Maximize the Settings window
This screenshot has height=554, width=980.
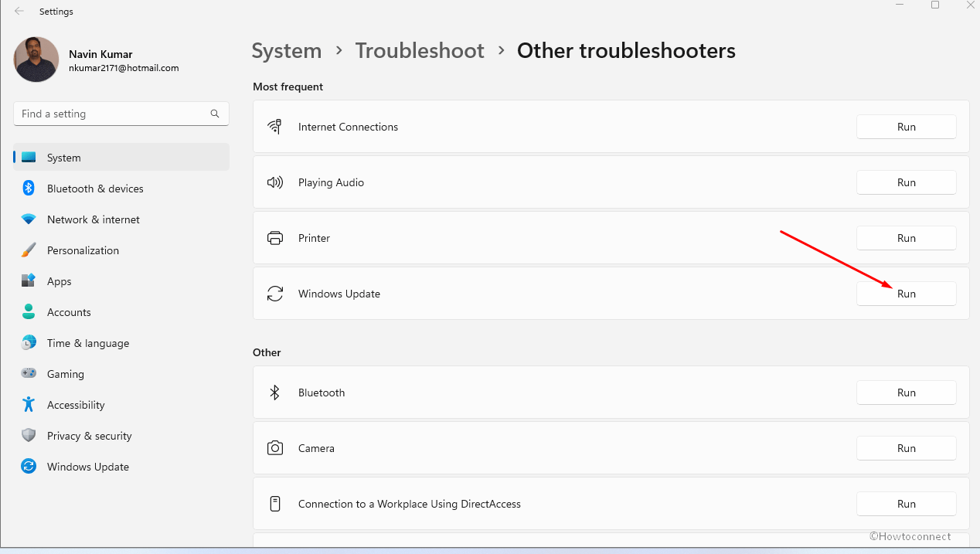pyautogui.click(x=935, y=5)
